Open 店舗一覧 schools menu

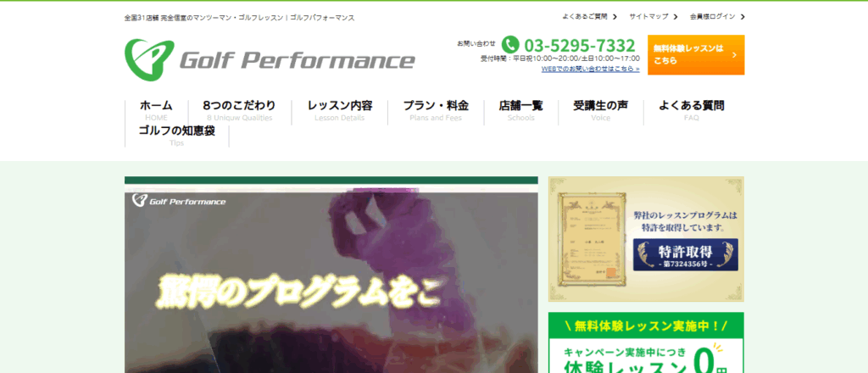tap(520, 110)
